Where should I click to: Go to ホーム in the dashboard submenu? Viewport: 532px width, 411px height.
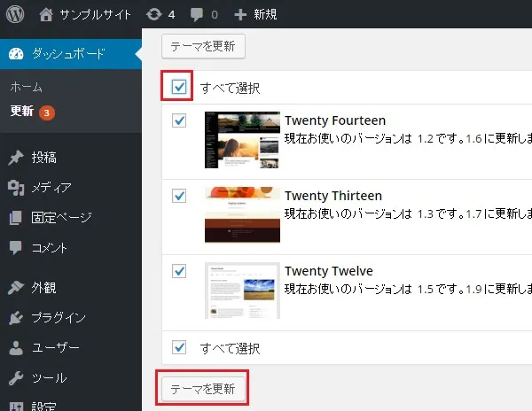coord(27,88)
